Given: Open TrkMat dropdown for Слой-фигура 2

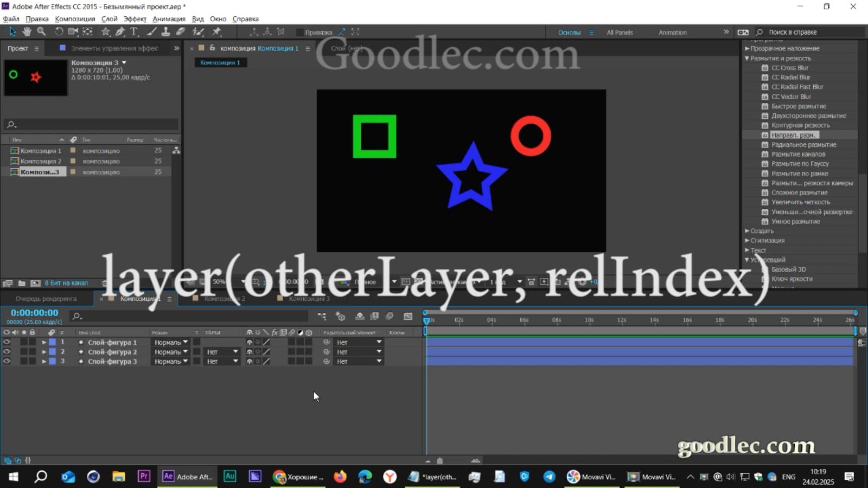Looking at the screenshot, I should (222, 352).
